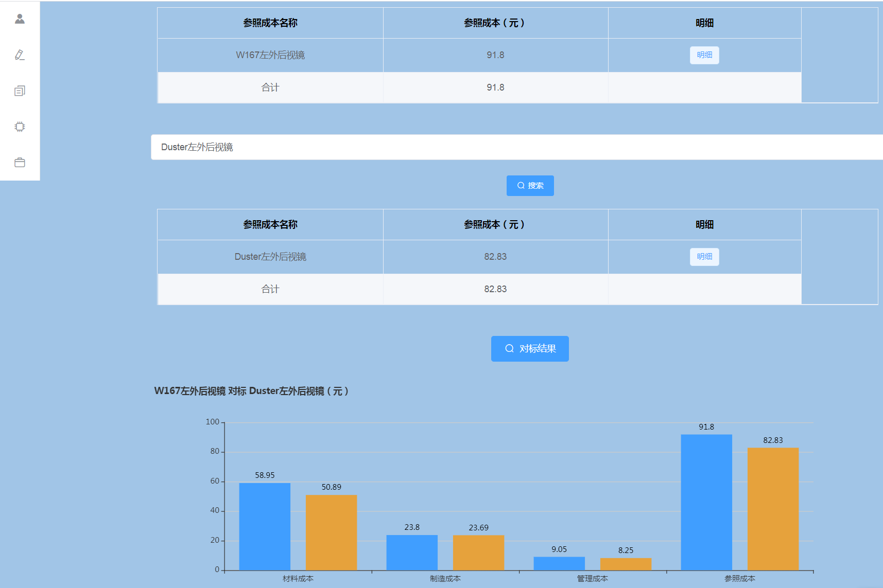
Task: Click the 合计 total 82.83 value
Action: pos(495,289)
